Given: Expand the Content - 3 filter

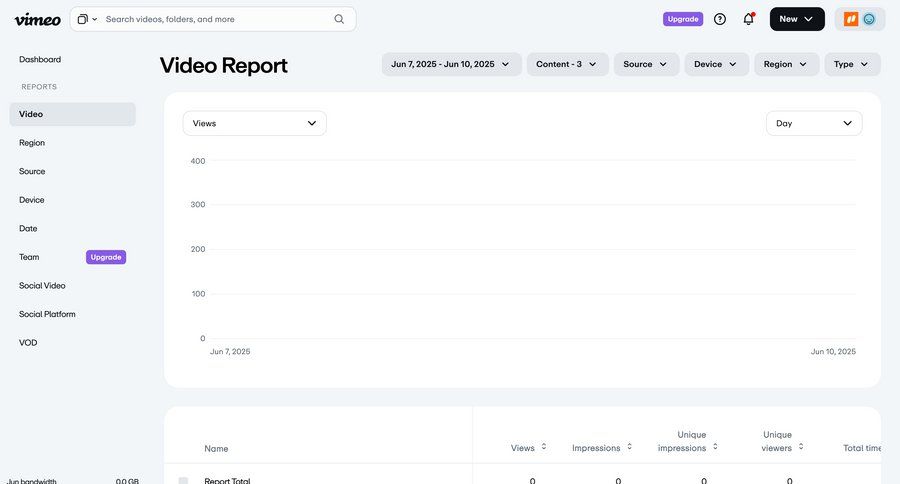Looking at the screenshot, I should pos(567,64).
